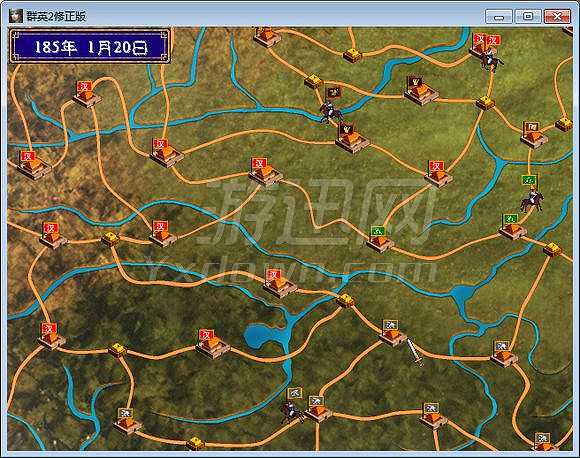Open the red Han city beside the lake
Image resolution: width=580 pixels, height=458 pixels.
tap(212, 344)
